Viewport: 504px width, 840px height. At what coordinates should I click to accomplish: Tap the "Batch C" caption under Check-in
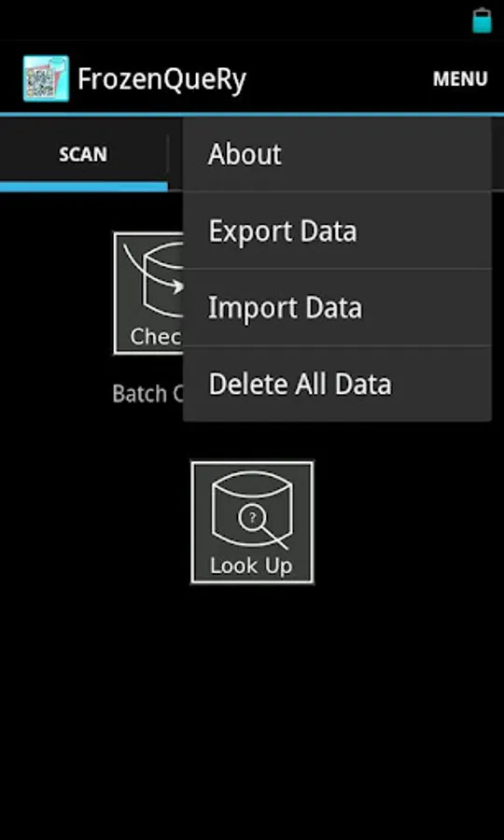point(147,394)
